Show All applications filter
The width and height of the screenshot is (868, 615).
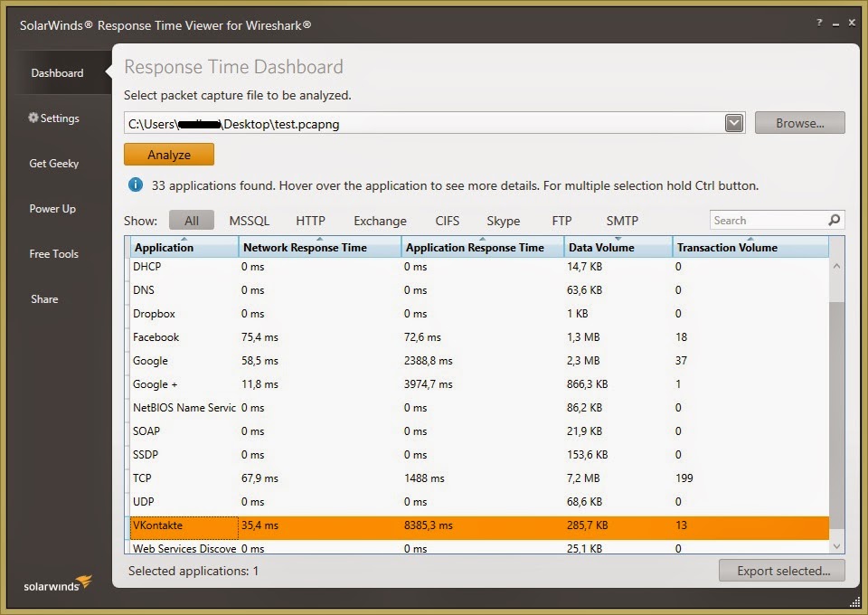[192, 221]
